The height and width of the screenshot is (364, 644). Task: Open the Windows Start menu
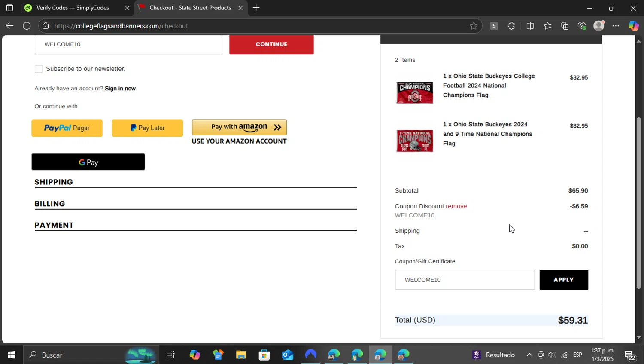[x=12, y=355]
